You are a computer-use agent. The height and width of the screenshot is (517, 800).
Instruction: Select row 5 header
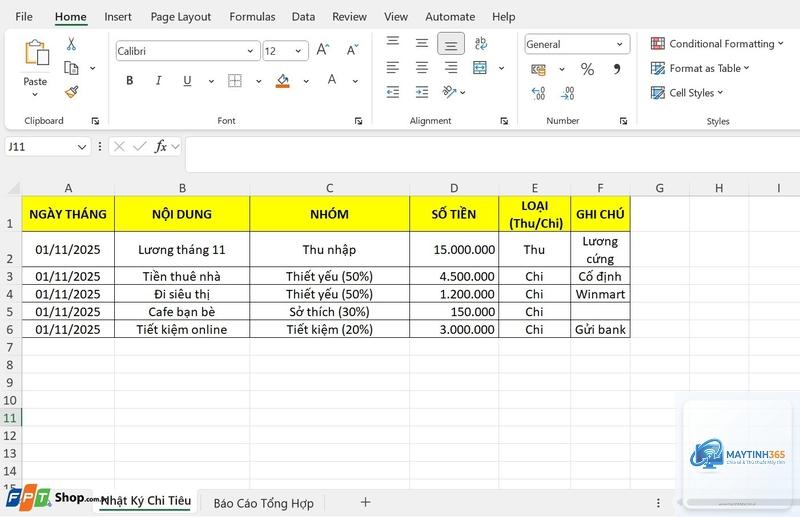pos(10,311)
